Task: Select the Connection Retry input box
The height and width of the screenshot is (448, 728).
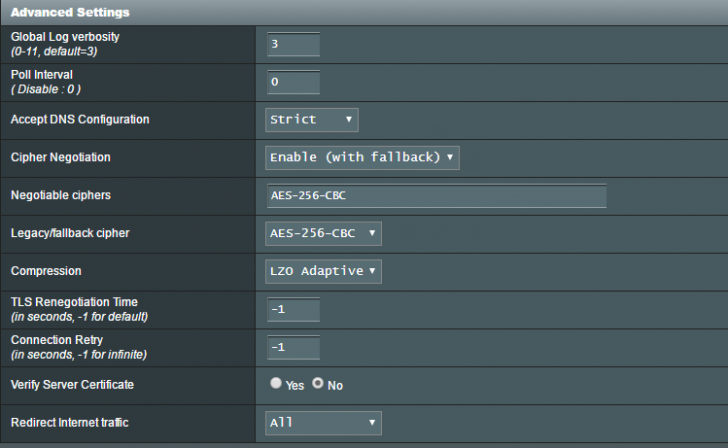Action: tap(293, 348)
